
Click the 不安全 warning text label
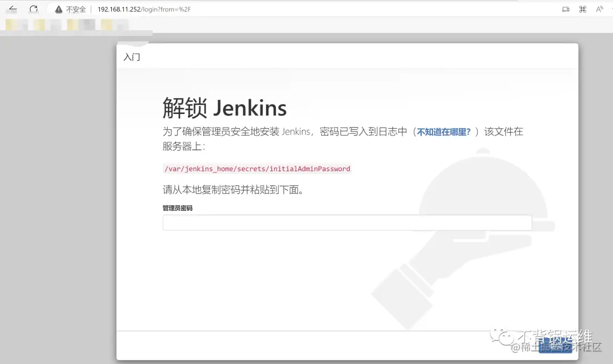click(75, 9)
